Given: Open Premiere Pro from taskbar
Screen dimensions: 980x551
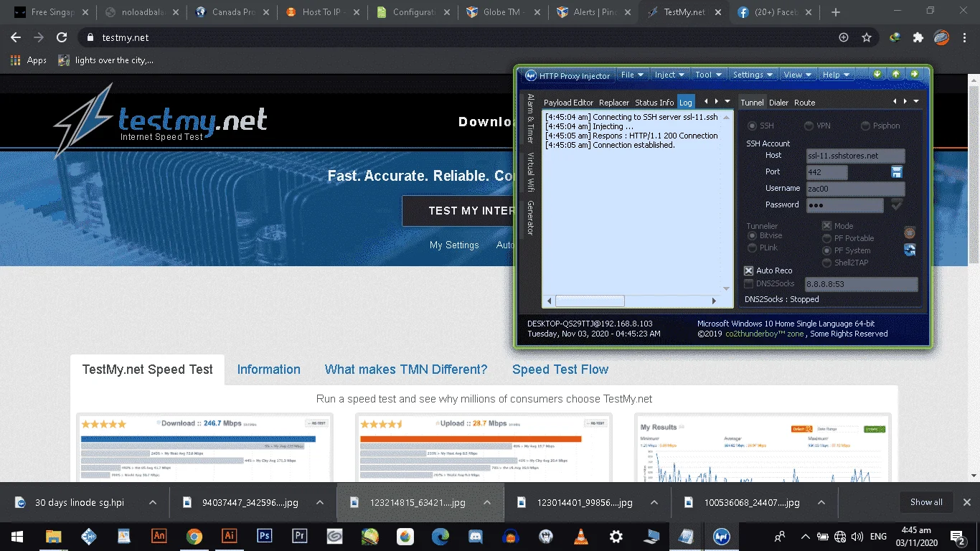Looking at the screenshot, I should (x=300, y=536).
